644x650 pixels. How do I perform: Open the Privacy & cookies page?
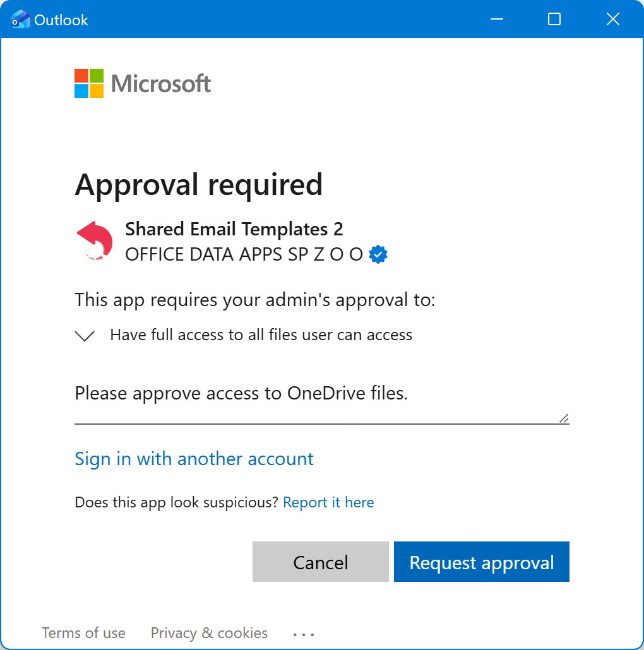coord(208,633)
